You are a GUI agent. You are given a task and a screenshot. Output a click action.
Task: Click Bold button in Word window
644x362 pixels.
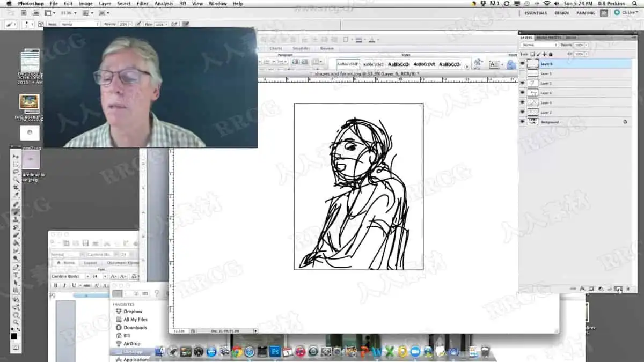click(x=55, y=285)
